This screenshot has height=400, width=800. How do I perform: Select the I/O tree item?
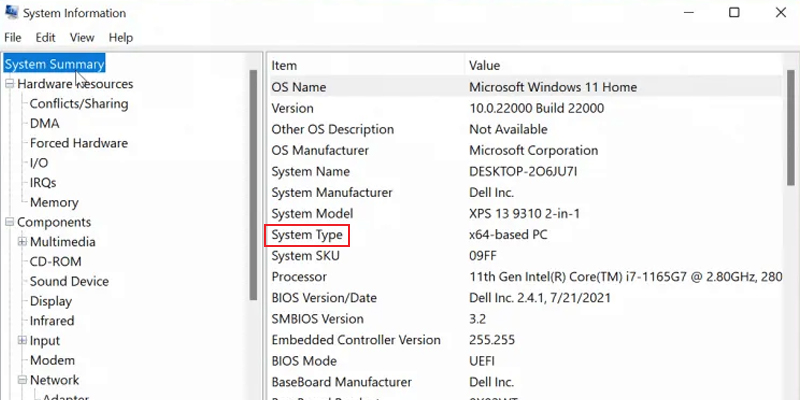click(39, 163)
